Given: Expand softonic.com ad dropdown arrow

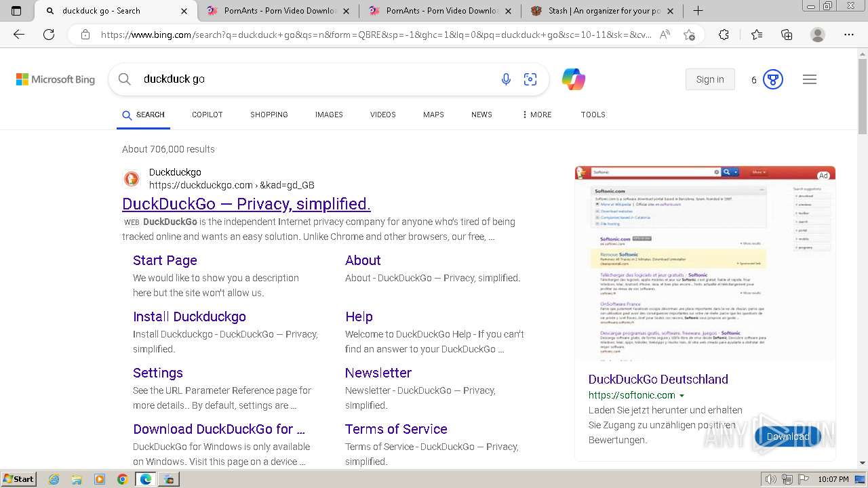Looking at the screenshot, I should click(682, 396).
